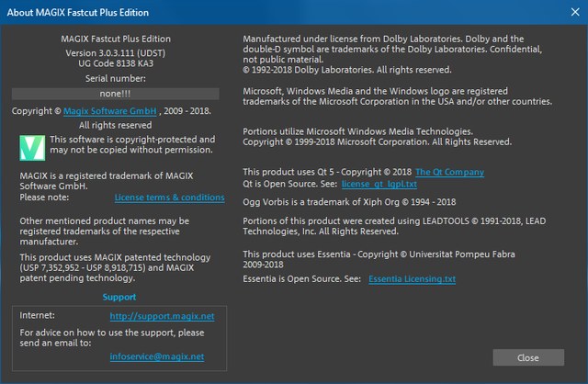Open the Essentia Licensing.txt link
The image size is (588, 384).
412,279
